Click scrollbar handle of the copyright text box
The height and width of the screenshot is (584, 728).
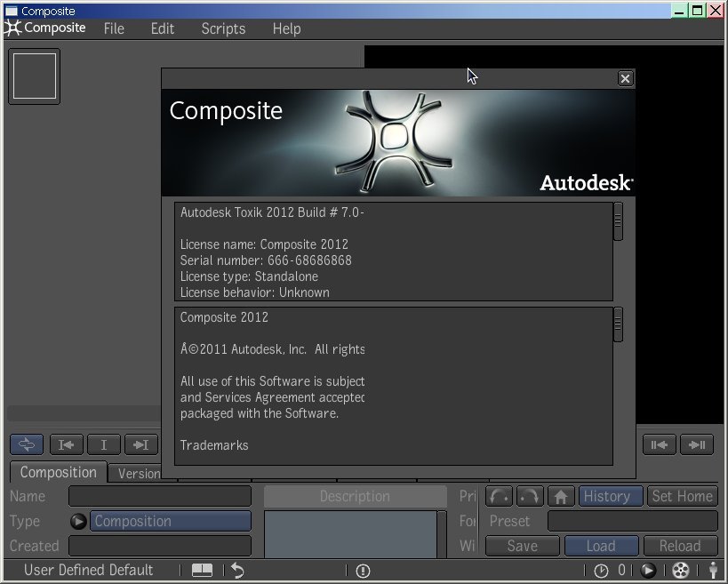click(x=618, y=324)
